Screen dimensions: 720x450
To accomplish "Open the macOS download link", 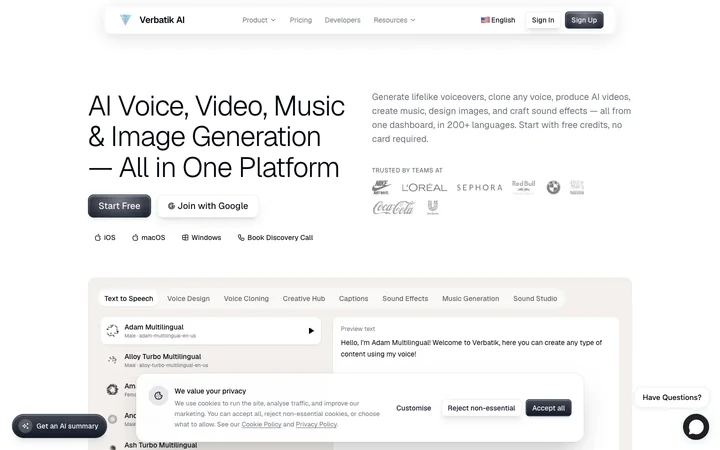I will pyautogui.click(x=148, y=238).
